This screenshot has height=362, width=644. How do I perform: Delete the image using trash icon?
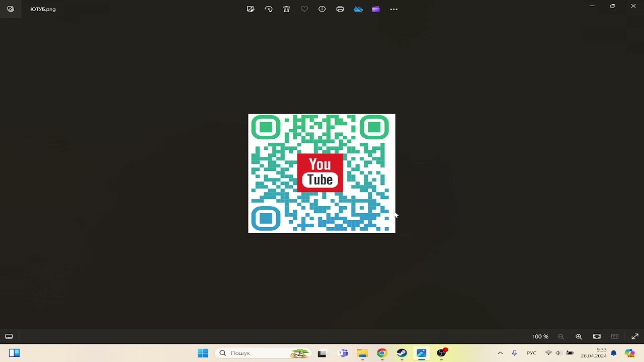(x=286, y=9)
